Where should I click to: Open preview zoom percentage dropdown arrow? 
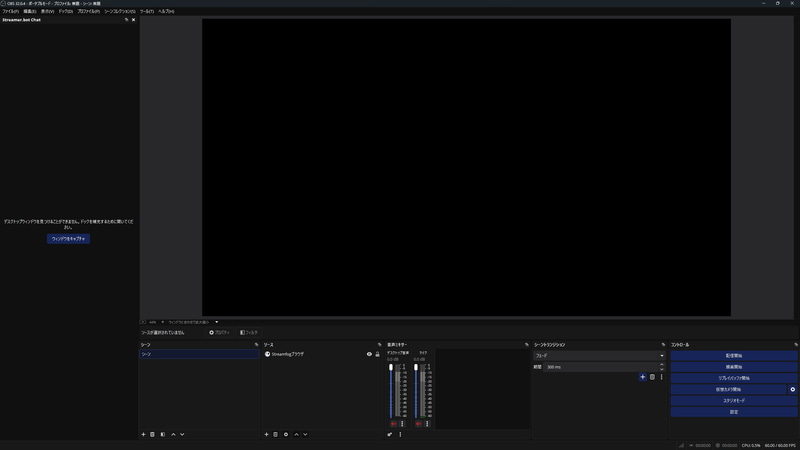tap(163, 322)
